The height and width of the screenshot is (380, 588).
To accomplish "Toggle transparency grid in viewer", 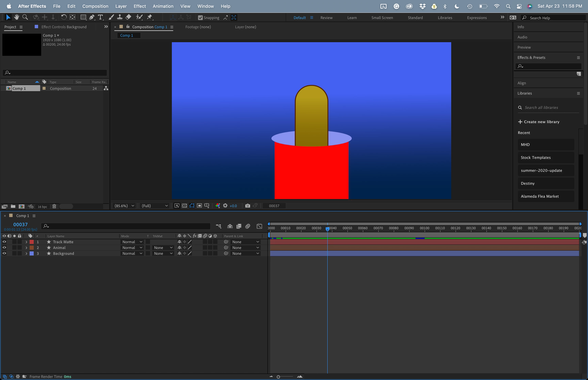I will [184, 206].
